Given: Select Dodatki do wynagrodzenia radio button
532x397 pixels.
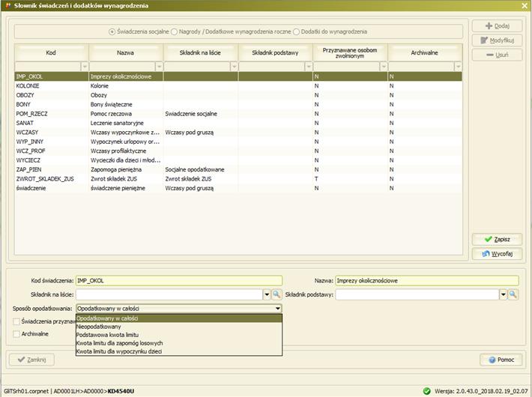Looking at the screenshot, I should (x=296, y=31).
